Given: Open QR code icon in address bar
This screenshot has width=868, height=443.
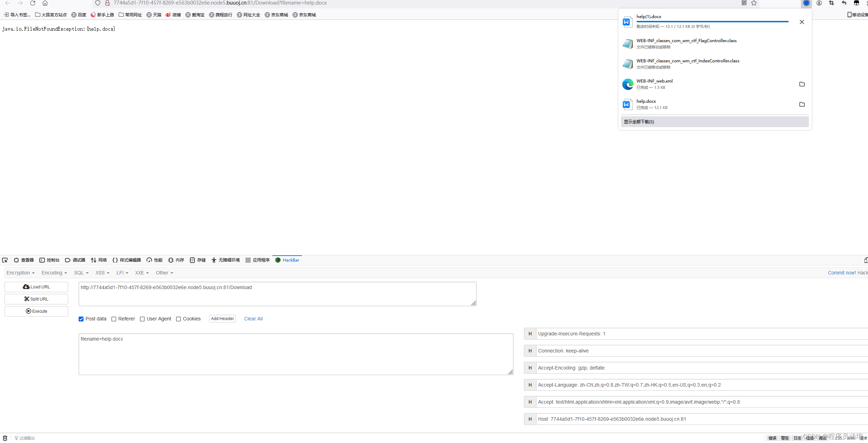Looking at the screenshot, I should 744,3.
